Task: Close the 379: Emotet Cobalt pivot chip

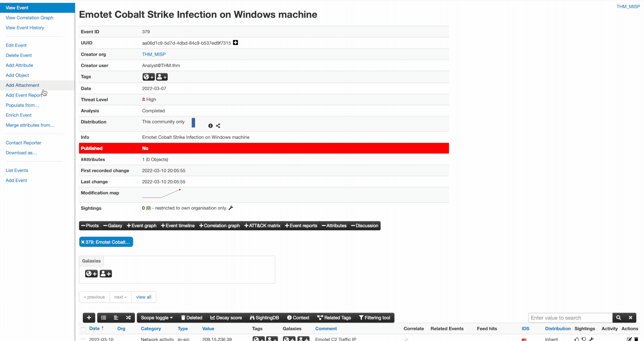Action: click(x=83, y=242)
